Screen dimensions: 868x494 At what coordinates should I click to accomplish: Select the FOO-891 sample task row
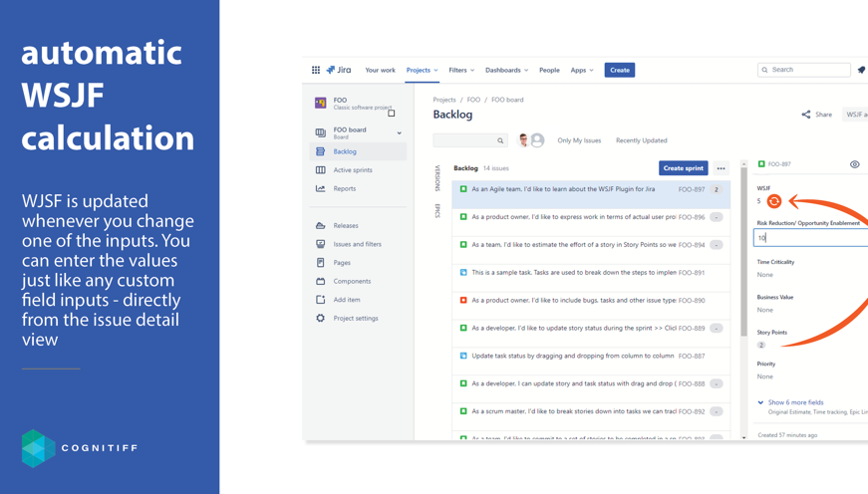click(591, 278)
